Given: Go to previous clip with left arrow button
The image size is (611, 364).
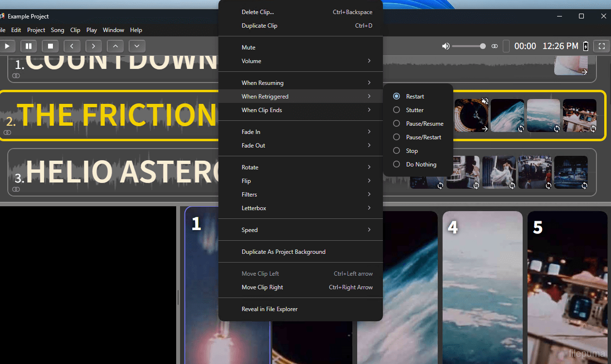Looking at the screenshot, I should 72,46.
